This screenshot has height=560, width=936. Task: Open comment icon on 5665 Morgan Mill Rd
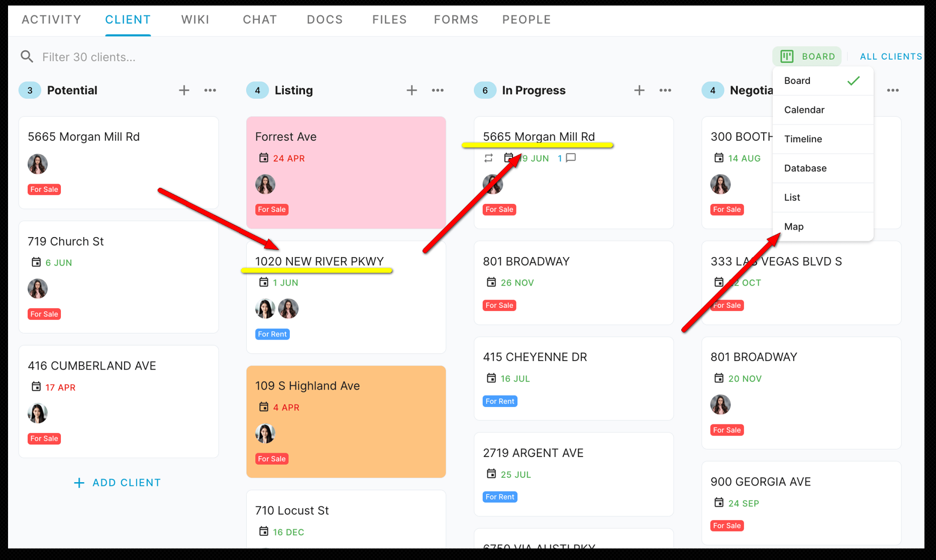tap(571, 158)
